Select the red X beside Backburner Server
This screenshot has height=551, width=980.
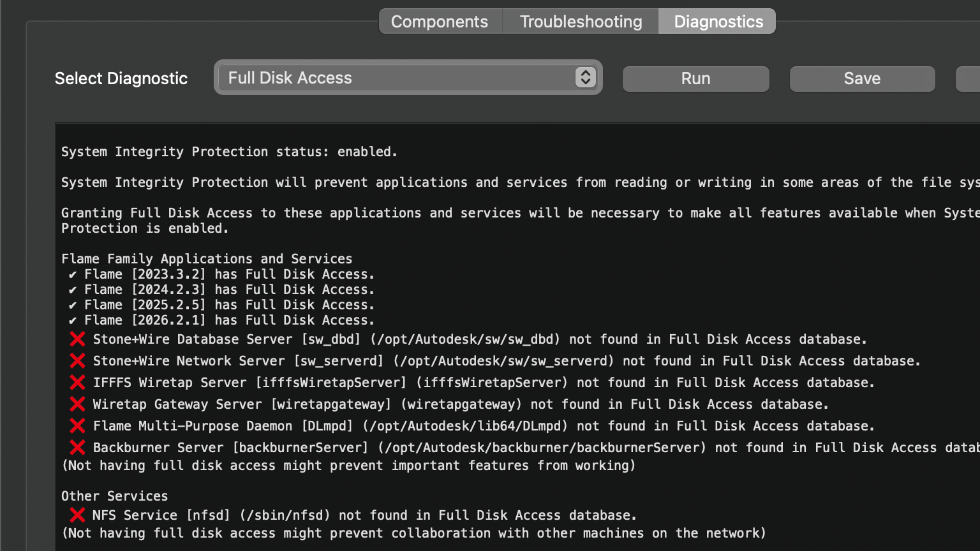pyautogui.click(x=77, y=448)
